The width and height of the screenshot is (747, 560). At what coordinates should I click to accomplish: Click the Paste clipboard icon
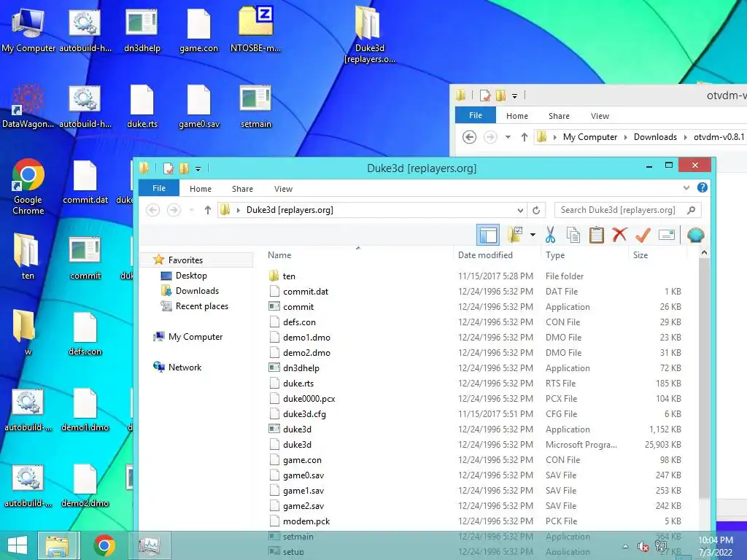[596, 235]
